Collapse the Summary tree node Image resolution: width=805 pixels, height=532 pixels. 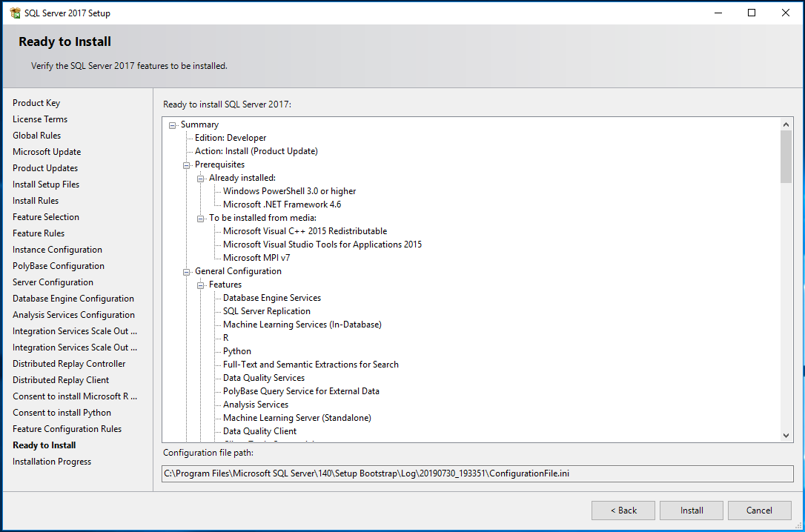(173, 125)
